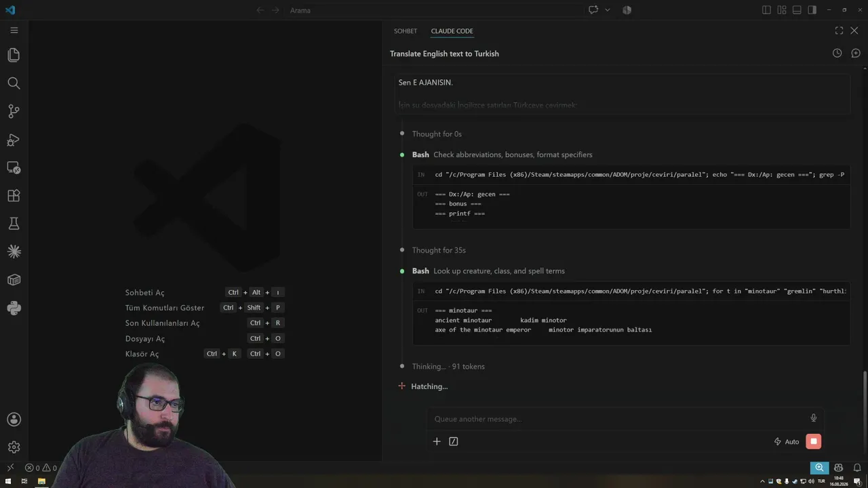Viewport: 868px width, 488px height.
Task: Toggle the primary side bar layout
Action: tap(766, 10)
